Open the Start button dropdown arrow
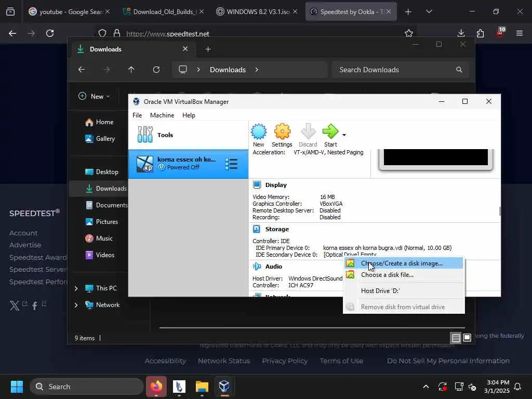Viewport: 532px width, 399px height. (344, 135)
